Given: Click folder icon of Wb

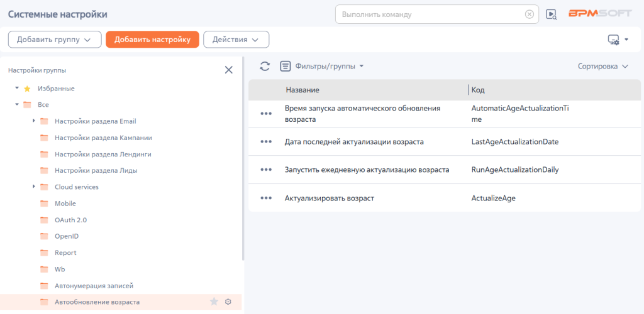Looking at the screenshot, I should (44, 269).
